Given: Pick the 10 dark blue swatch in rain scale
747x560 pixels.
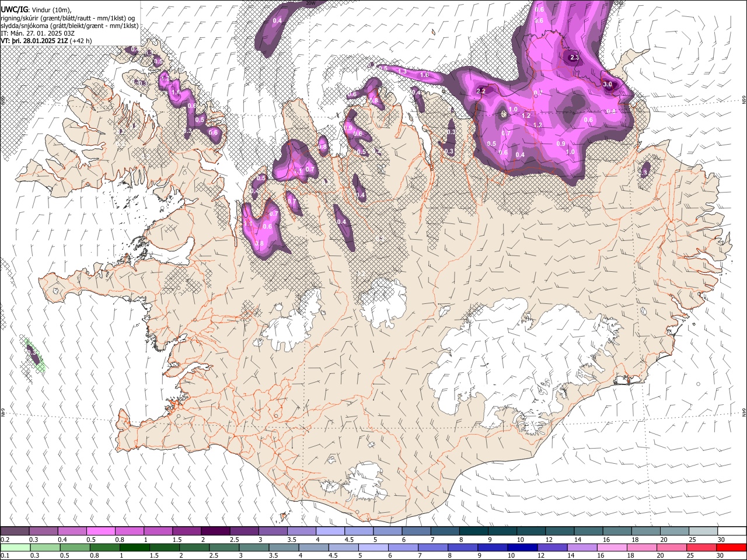Looking at the screenshot, I should click(x=522, y=547).
